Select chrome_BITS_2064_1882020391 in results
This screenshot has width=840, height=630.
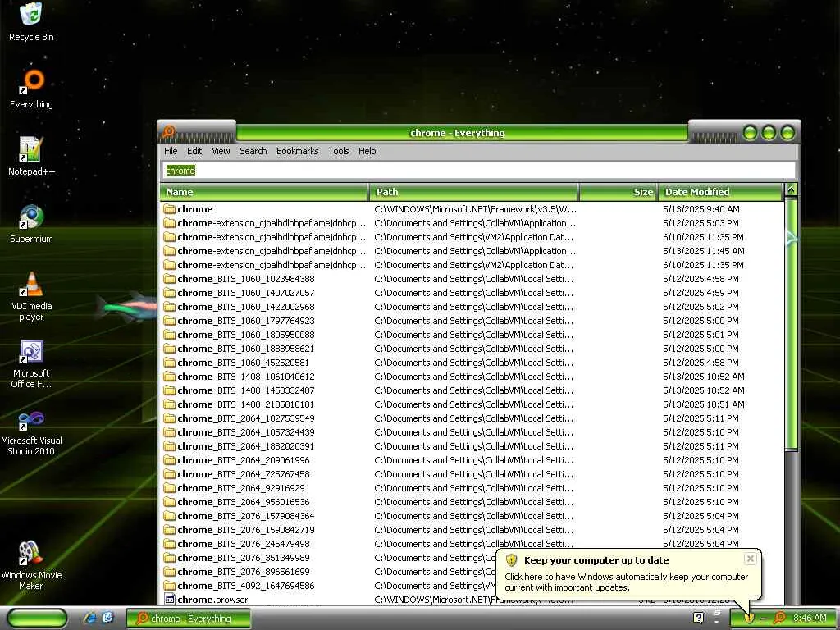tap(472, 445)
